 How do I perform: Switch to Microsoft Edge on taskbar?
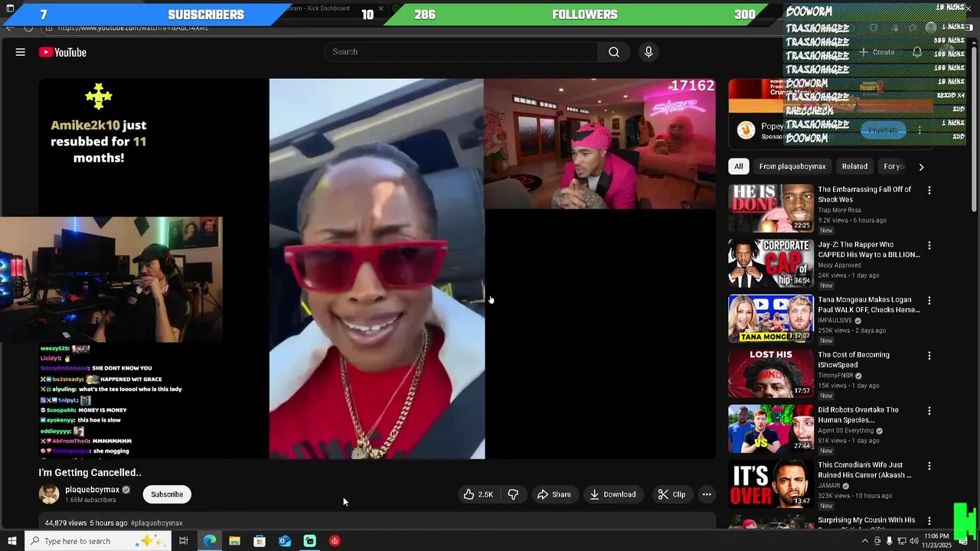point(209,541)
